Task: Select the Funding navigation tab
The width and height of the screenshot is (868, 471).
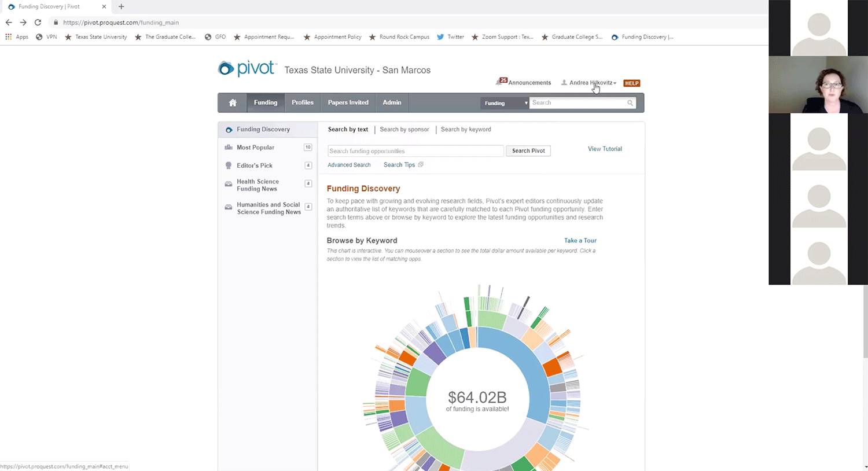Action: [x=266, y=102]
